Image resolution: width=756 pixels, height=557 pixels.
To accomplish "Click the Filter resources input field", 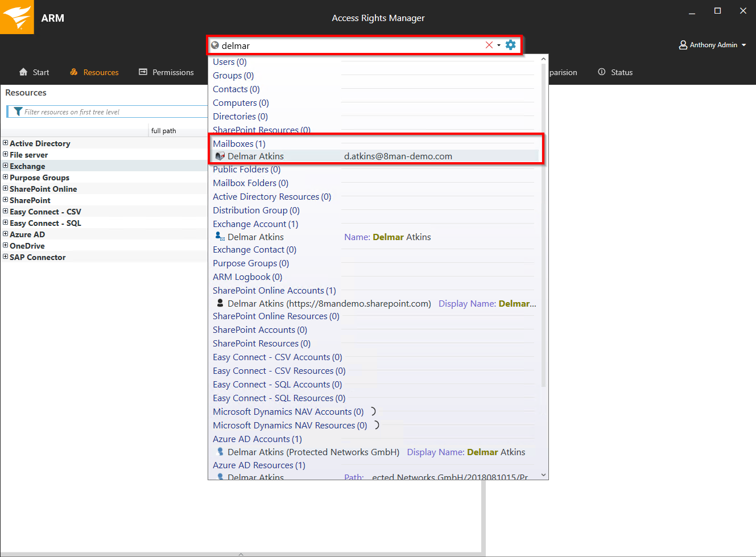I will [x=114, y=112].
